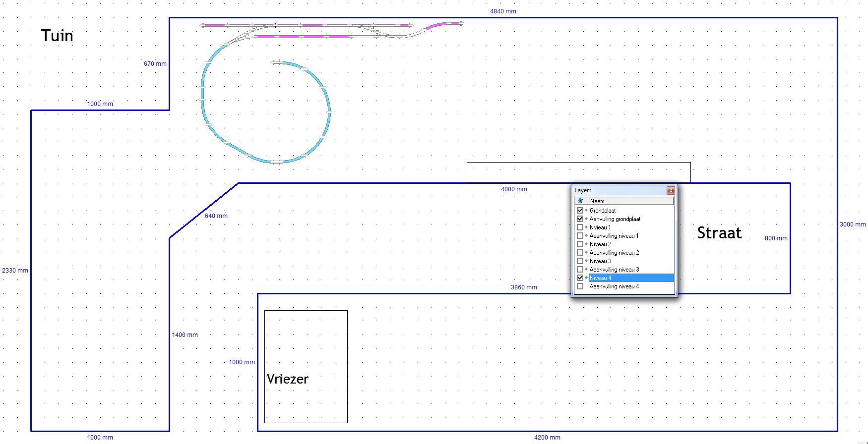
Task: Click the 3000 mm dimension label
Action: click(853, 224)
